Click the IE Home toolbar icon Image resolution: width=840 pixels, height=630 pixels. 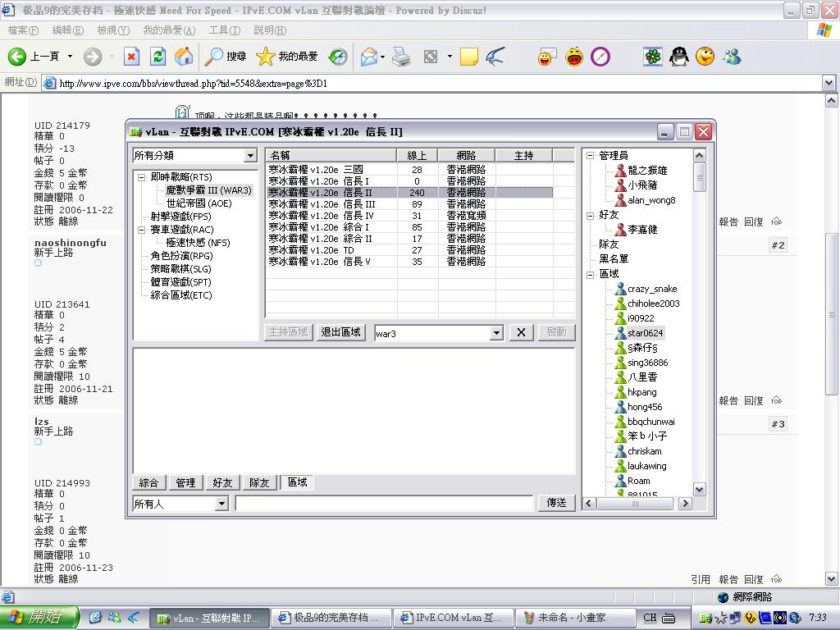[x=184, y=57]
